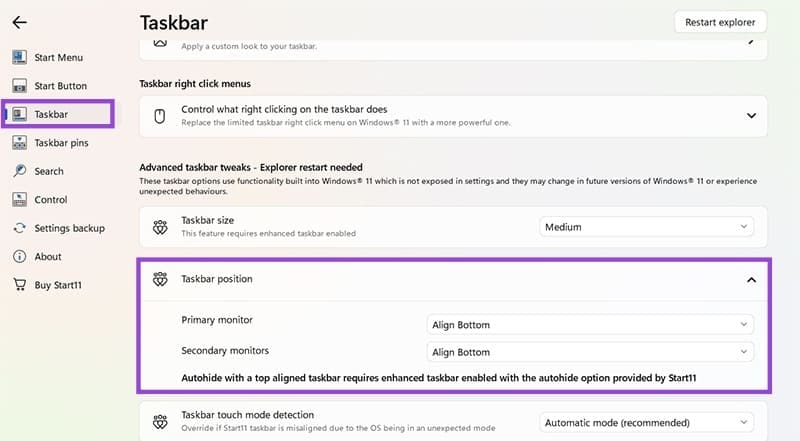This screenshot has width=800, height=441.
Task: Expand the custom look section chevron
Action: point(752,44)
